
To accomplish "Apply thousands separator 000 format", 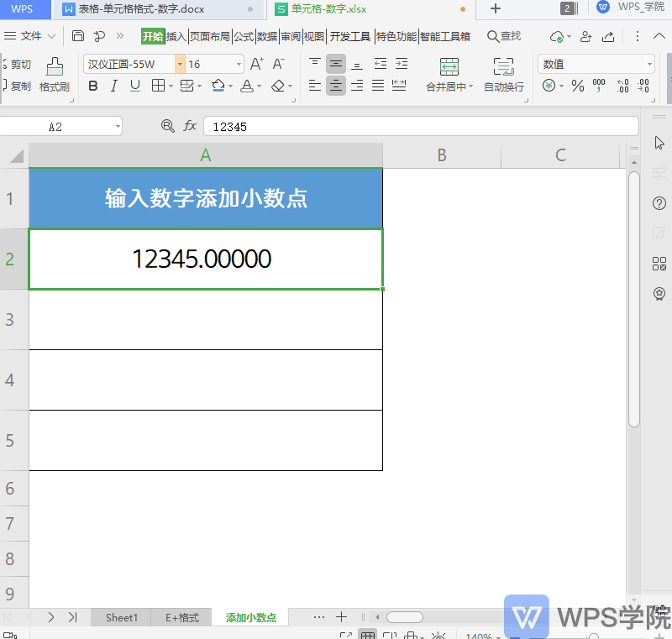I will (x=599, y=86).
